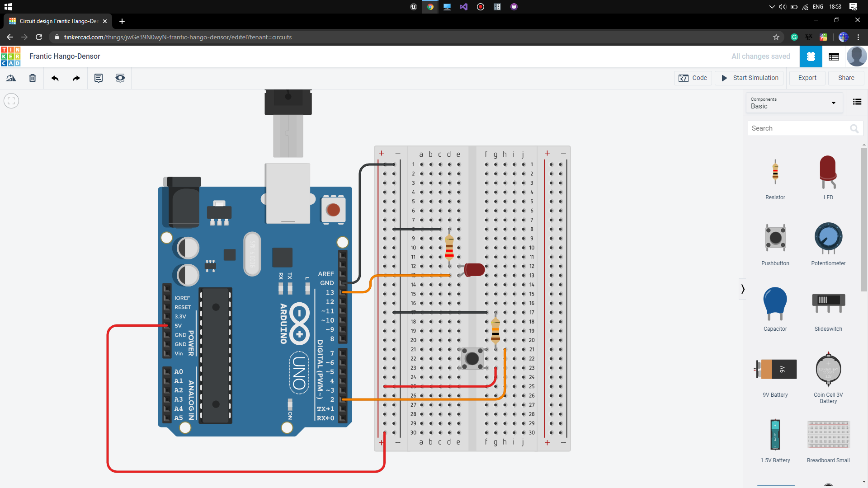Open the Code editor
The width and height of the screenshot is (868, 488).
tap(693, 78)
